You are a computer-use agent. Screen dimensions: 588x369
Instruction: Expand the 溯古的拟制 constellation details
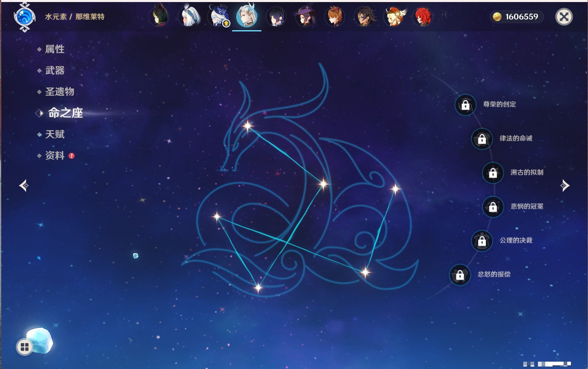tap(527, 172)
